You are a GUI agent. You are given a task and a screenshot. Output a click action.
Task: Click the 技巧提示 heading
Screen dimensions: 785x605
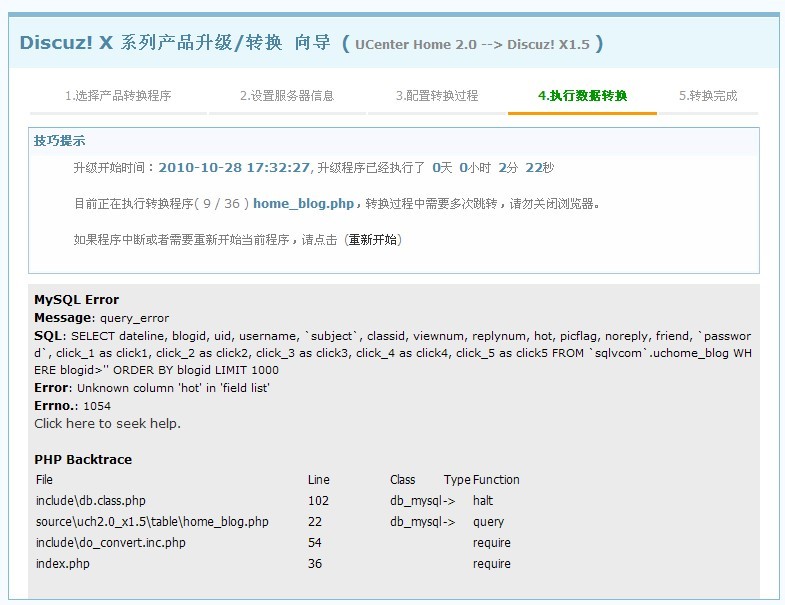(x=59, y=141)
